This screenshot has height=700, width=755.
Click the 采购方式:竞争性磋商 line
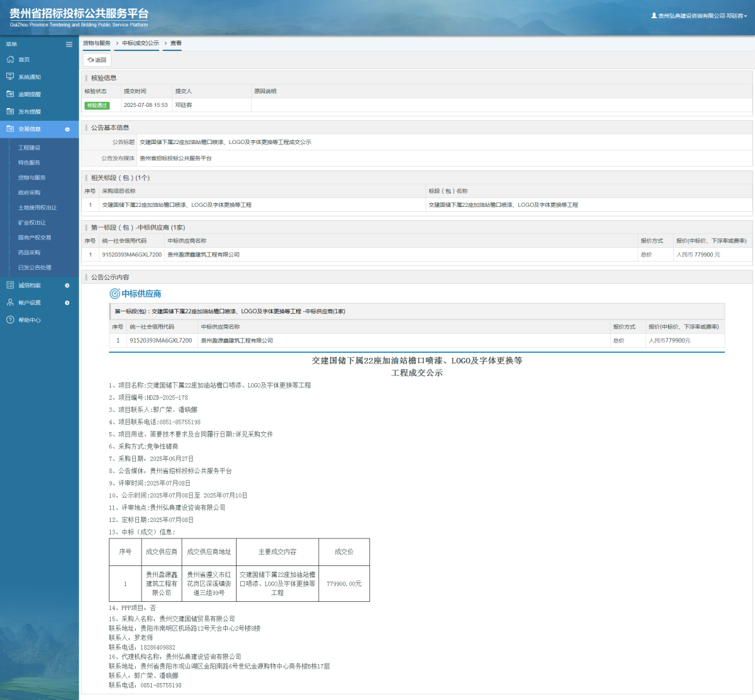pos(143,447)
